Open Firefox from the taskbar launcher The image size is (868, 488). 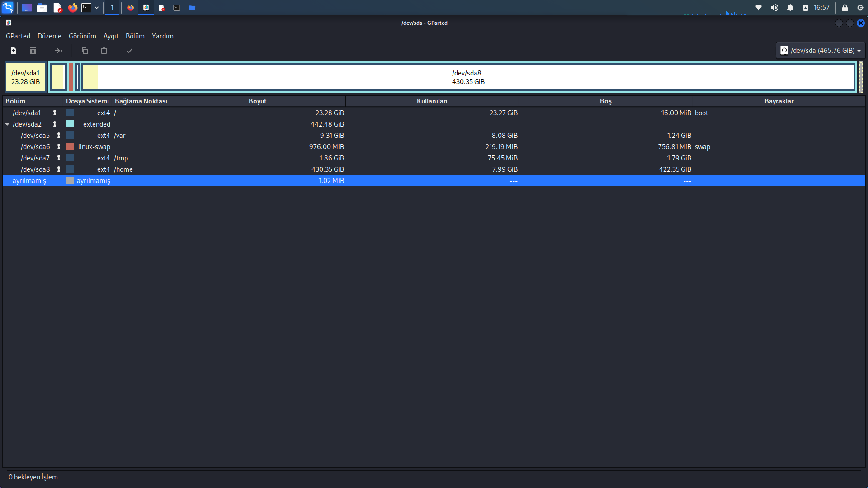pos(73,8)
